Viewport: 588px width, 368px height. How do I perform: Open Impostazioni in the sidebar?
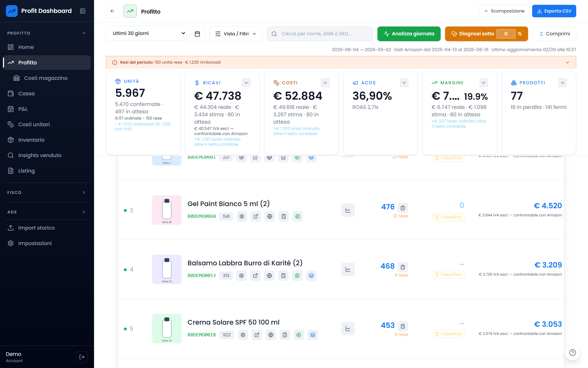click(x=47, y=243)
